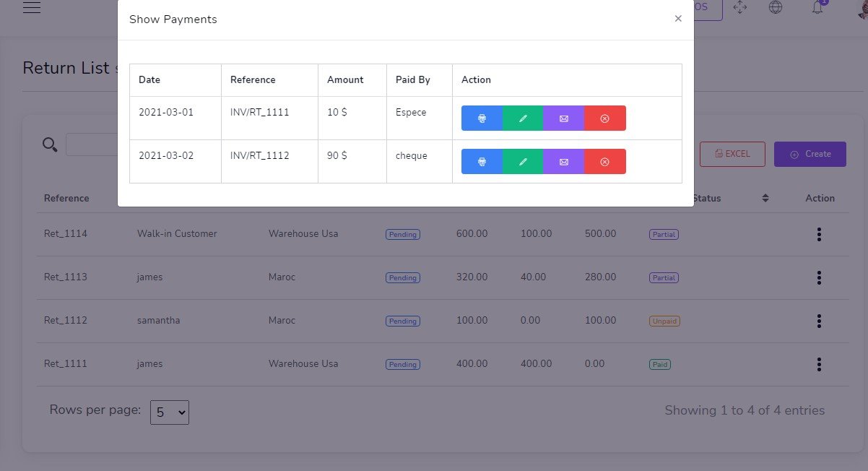
Task: Delete the INV/RT_1111 payment
Action: 605,118
